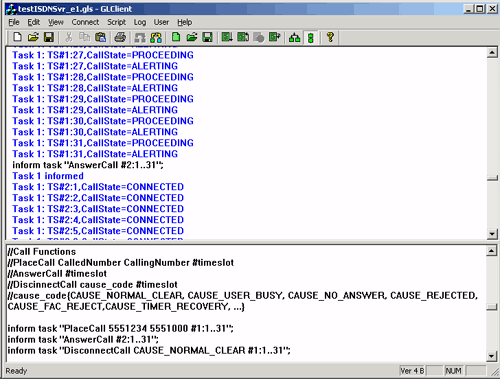Open the Script menu
The height and width of the screenshot is (379, 500).
coord(116,22)
